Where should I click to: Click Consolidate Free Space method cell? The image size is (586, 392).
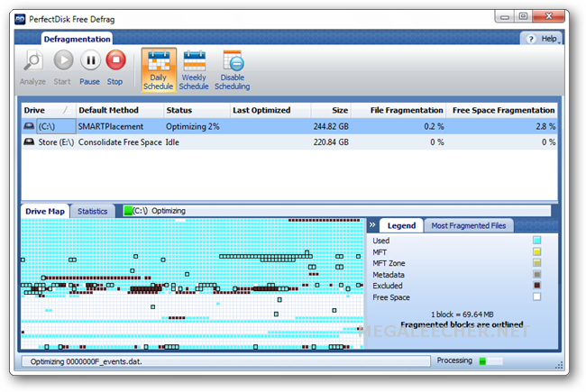coord(120,142)
